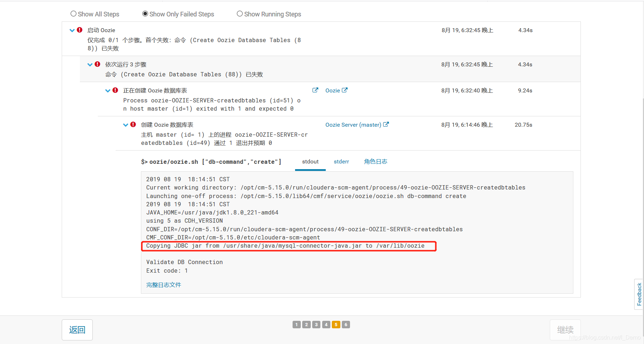Click external icon after the Oozie link

tap(345, 90)
